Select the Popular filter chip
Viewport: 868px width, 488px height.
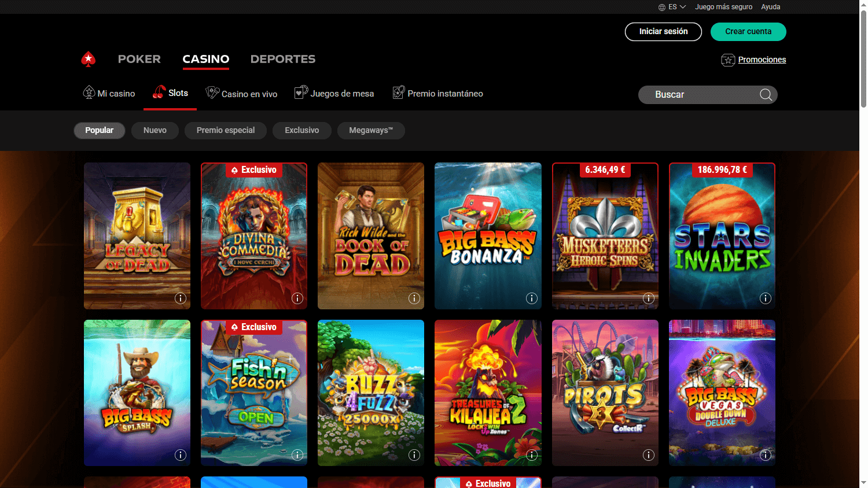(100, 130)
